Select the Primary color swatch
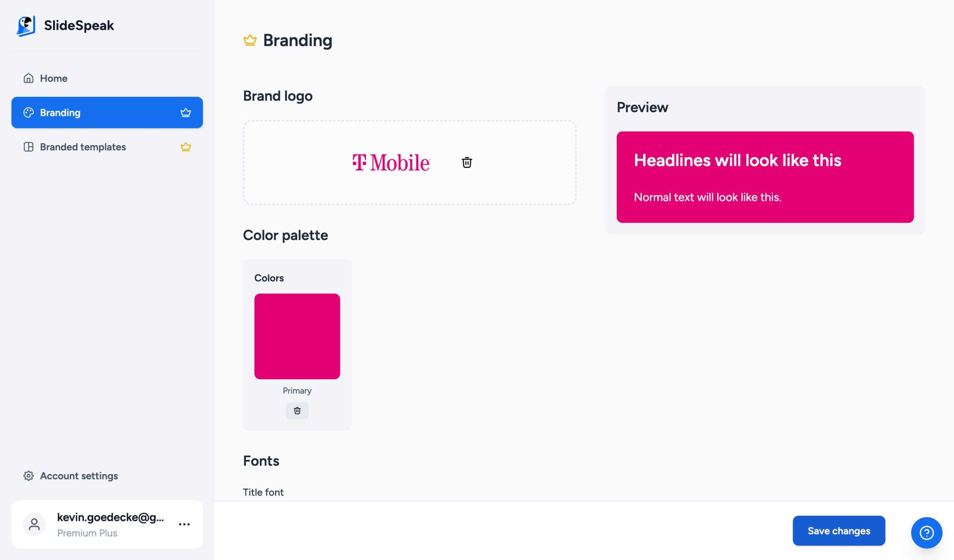The width and height of the screenshot is (954, 560). (x=297, y=336)
